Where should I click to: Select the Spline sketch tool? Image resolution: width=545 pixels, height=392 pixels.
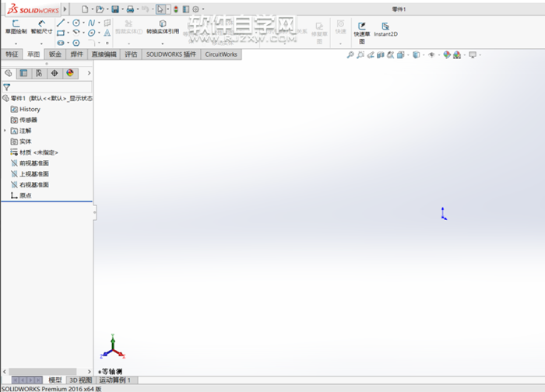[91, 23]
